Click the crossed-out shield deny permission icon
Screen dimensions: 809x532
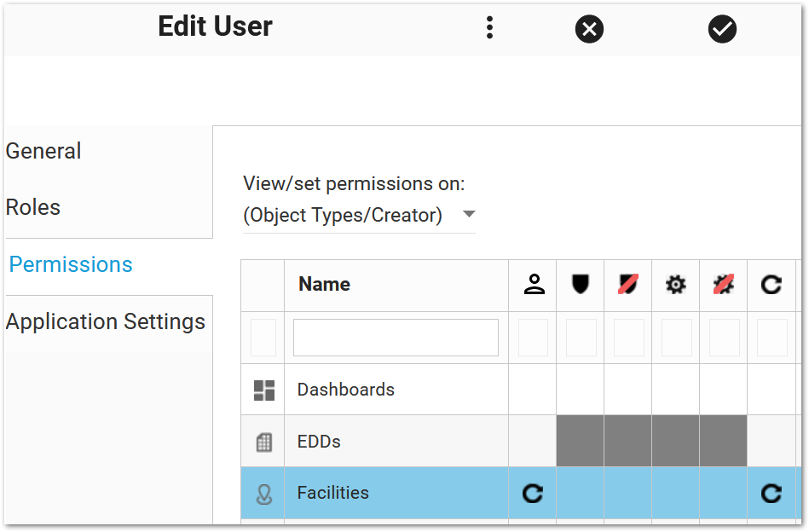point(627,285)
